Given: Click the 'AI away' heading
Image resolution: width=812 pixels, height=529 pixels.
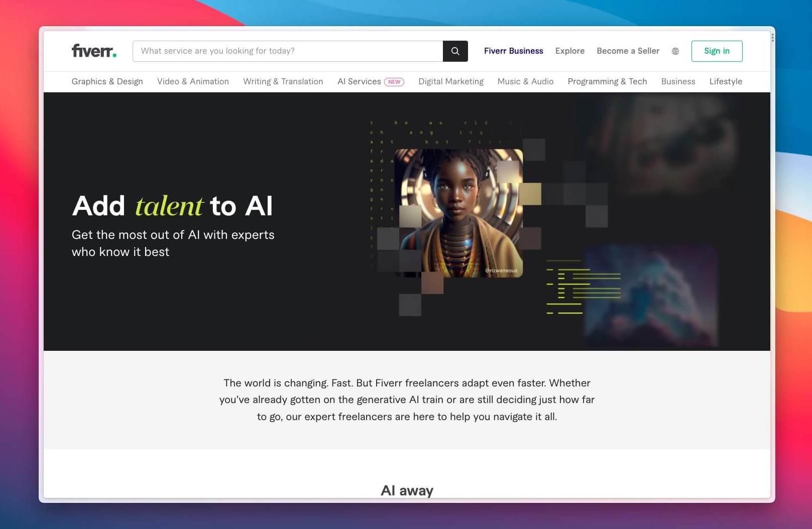Looking at the screenshot, I should [x=407, y=490].
